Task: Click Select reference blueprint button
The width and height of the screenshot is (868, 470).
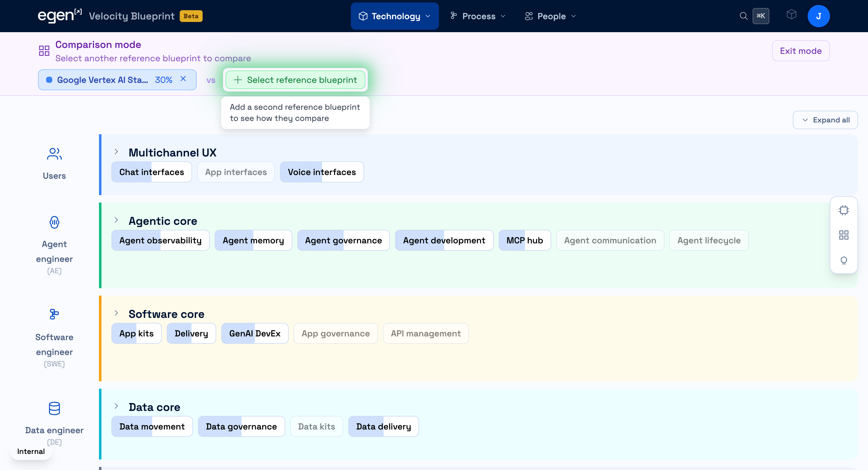Action: click(295, 80)
